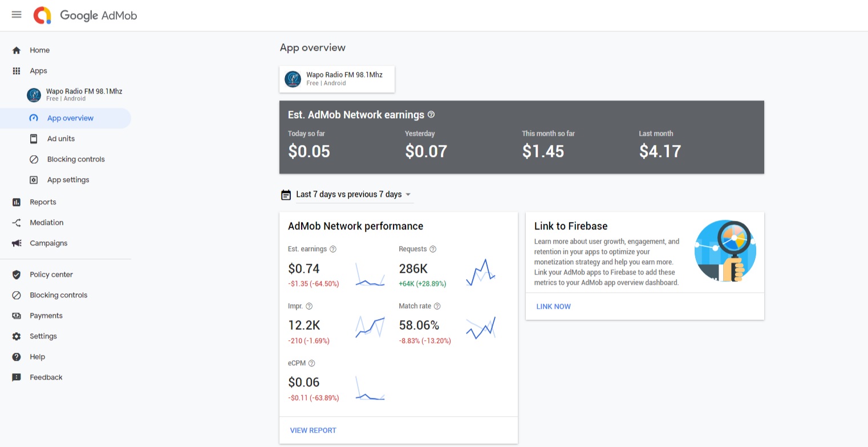Click the eCPM sparkline chart

coord(370,388)
